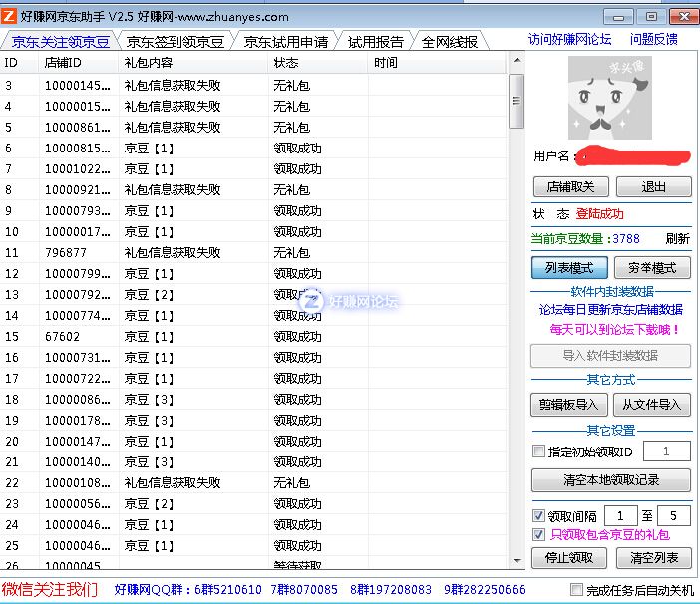Click the 微信关注我们 link

tap(50, 589)
